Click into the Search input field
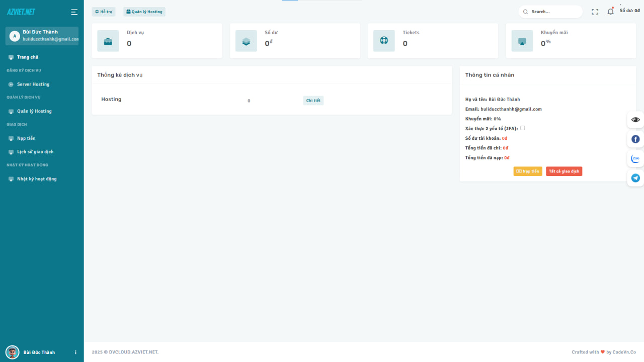 click(553, 12)
